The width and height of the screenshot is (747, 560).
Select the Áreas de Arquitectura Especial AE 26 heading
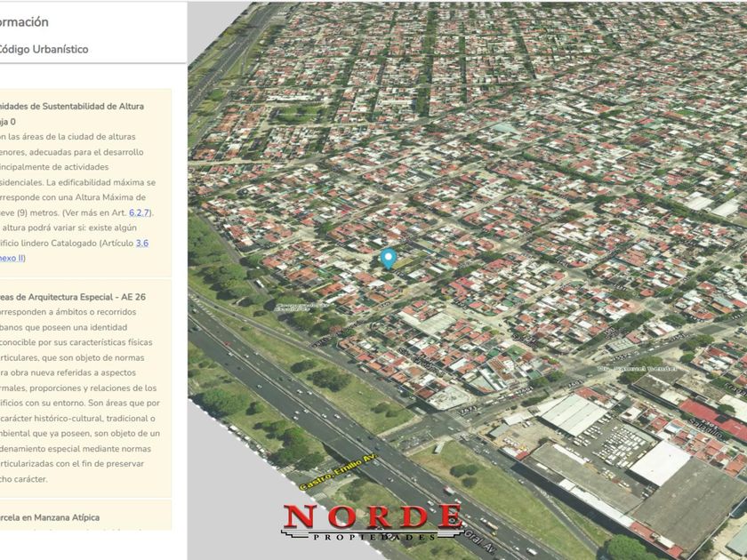coord(73,297)
